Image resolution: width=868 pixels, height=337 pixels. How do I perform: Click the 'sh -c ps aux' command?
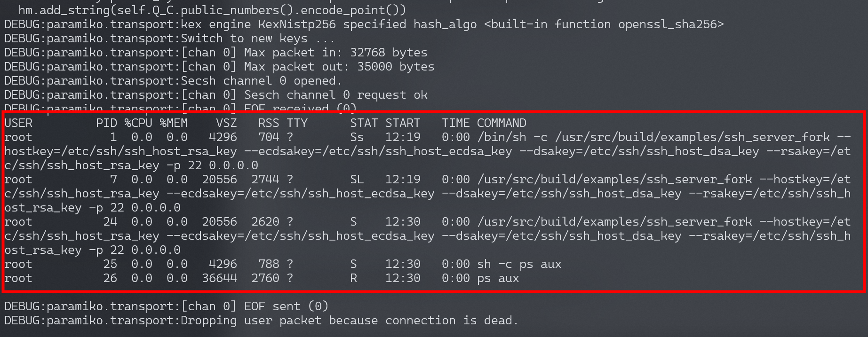pyautogui.click(x=519, y=264)
